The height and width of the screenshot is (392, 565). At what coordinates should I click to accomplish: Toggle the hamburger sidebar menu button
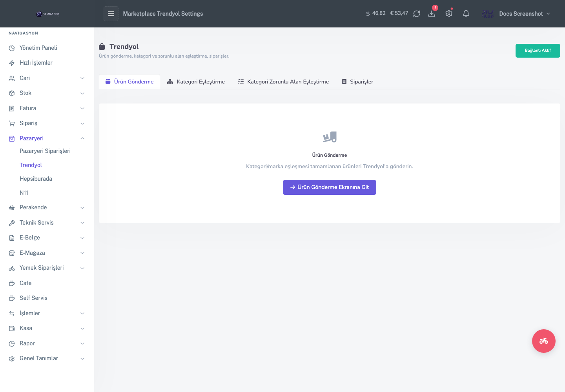pyautogui.click(x=111, y=14)
